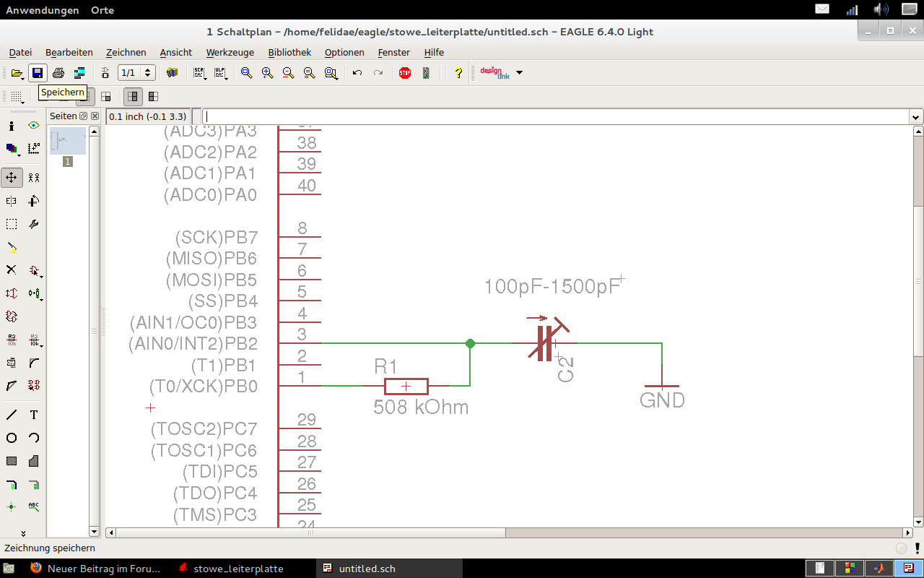The image size is (924, 578).
Task: Open the library use (books) icon
Action: (172, 73)
